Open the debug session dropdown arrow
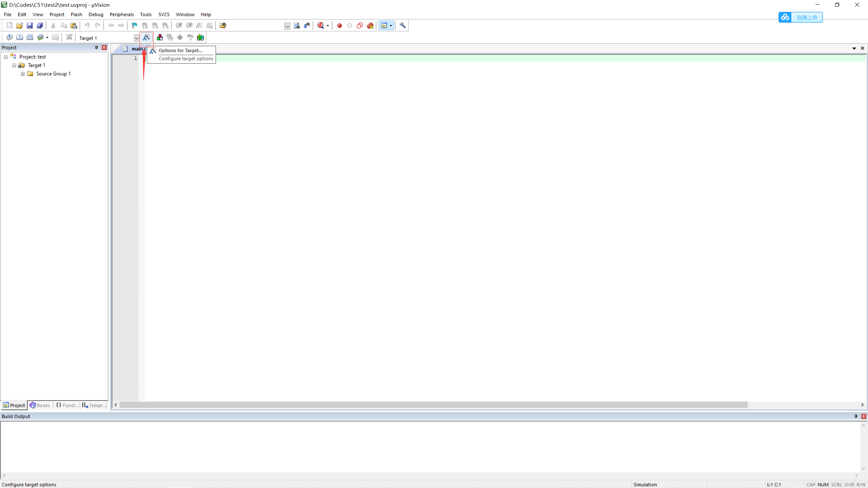 coord(328,26)
